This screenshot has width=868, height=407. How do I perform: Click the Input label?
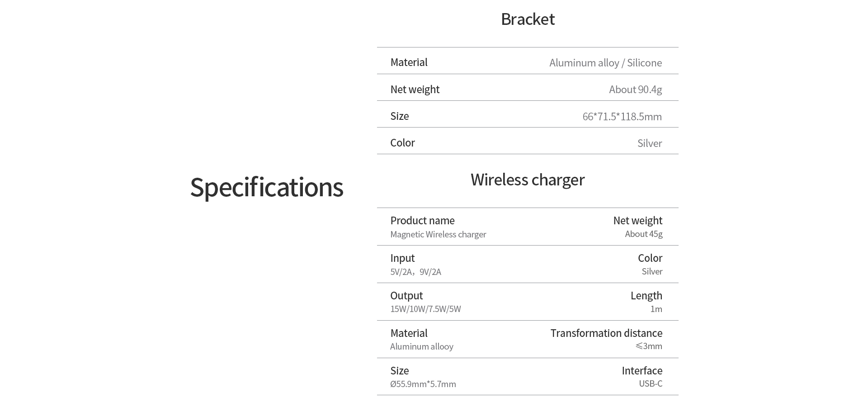point(402,258)
